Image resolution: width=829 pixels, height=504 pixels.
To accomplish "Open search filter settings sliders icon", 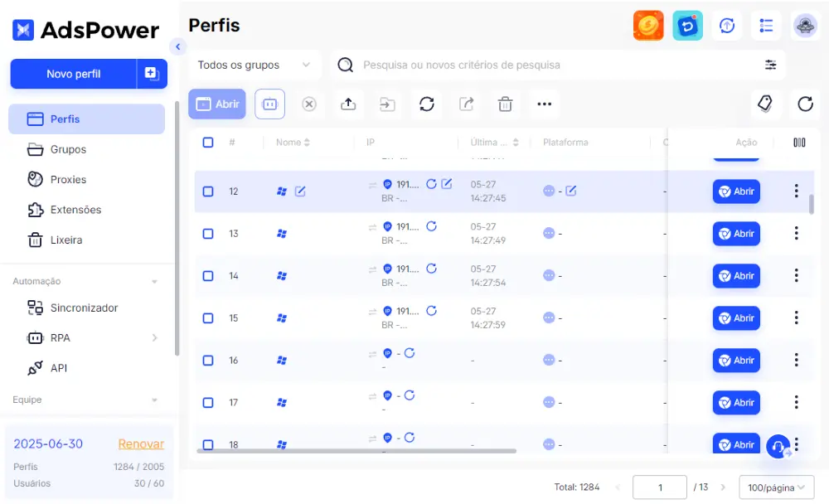I will (770, 65).
